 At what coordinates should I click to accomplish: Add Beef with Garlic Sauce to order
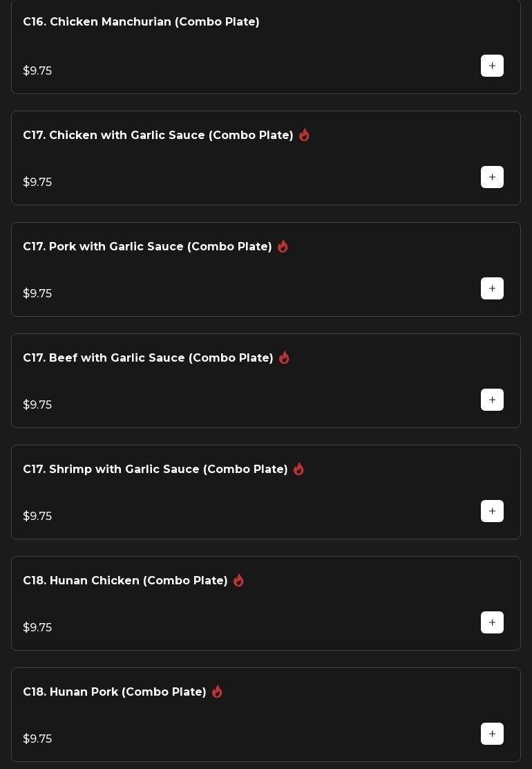point(492,400)
